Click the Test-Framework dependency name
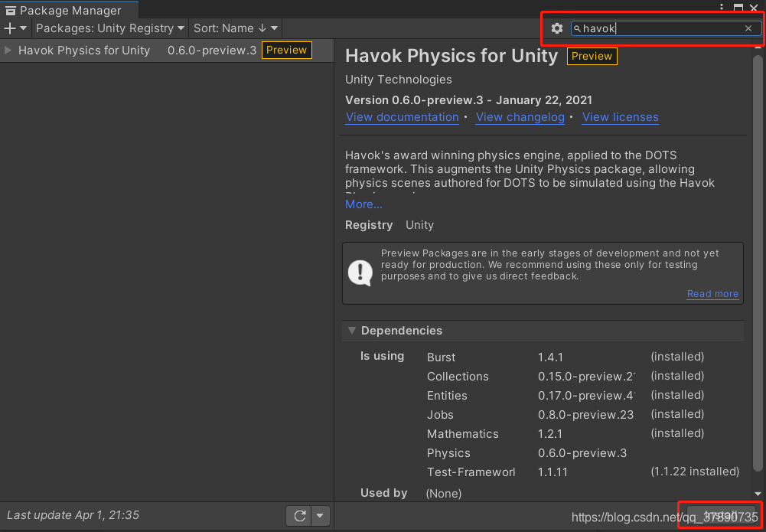Screen dimensions: 766x532 471,472
